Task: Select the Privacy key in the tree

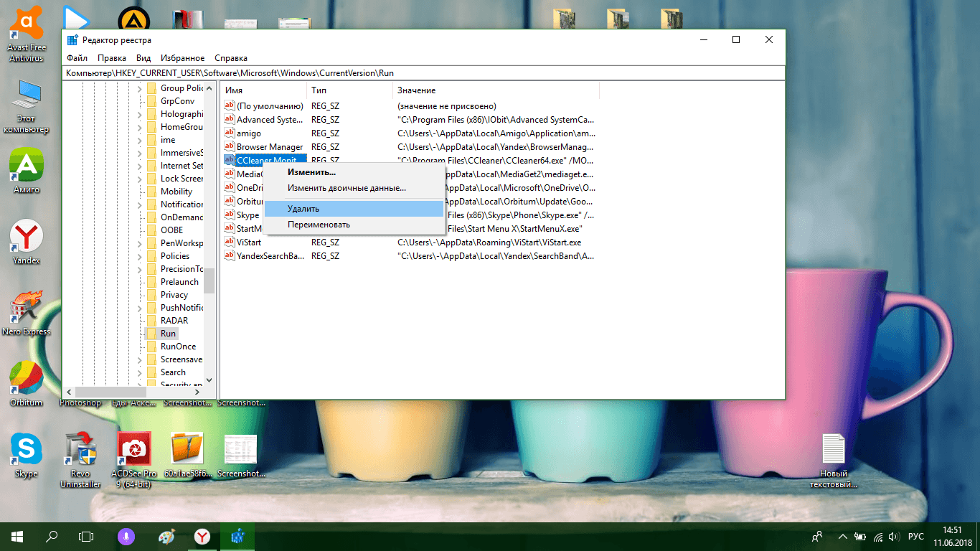Action: (174, 295)
